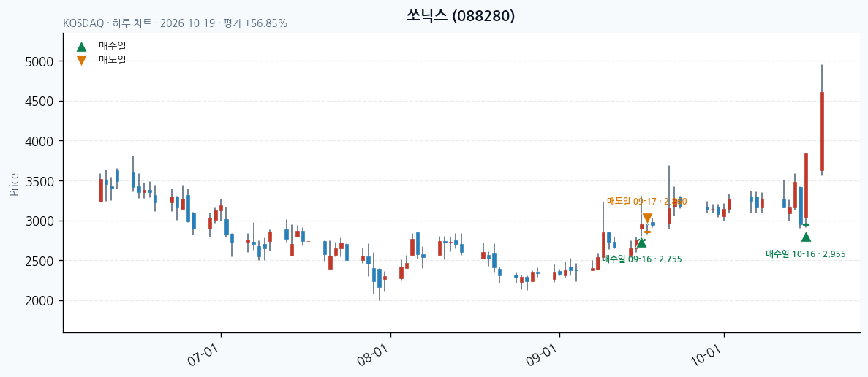This screenshot has height=377, width=868.
Task: Click the KOSDAQ subtitle line above the chart
Action: [175, 24]
